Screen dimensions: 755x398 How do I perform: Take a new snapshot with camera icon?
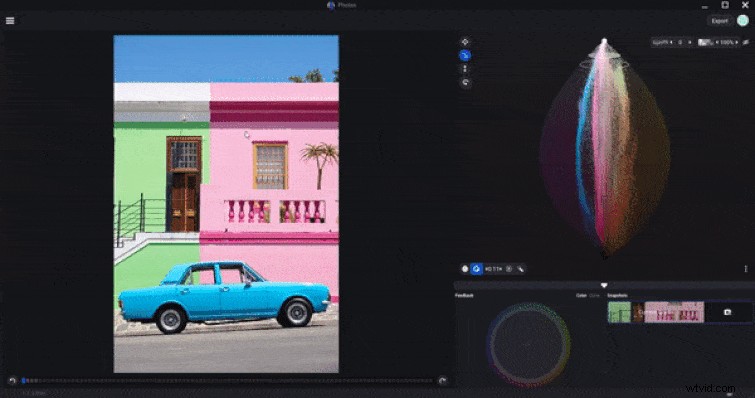click(x=727, y=312)
